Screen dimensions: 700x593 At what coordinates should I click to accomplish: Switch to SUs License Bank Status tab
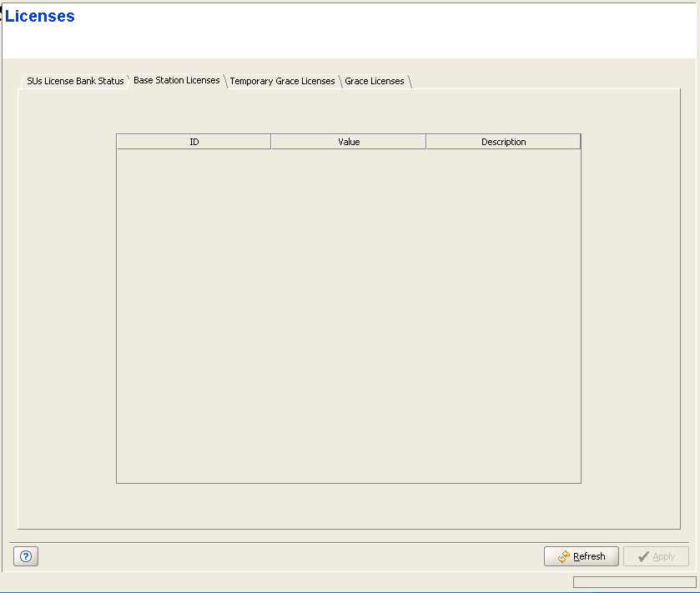click(74, 81)
